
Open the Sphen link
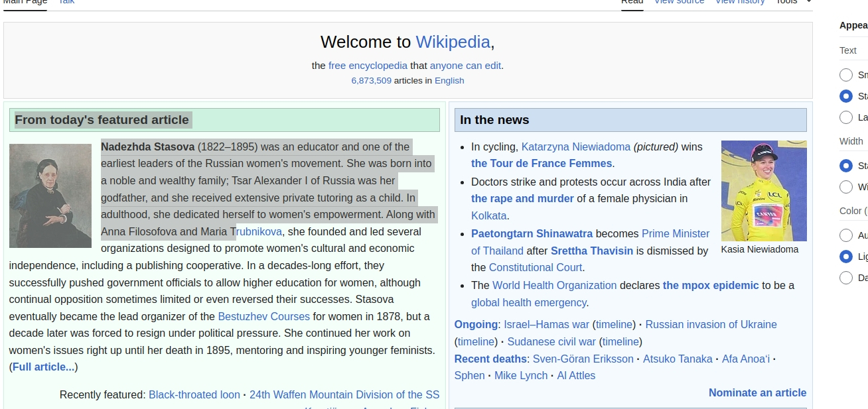470,376
